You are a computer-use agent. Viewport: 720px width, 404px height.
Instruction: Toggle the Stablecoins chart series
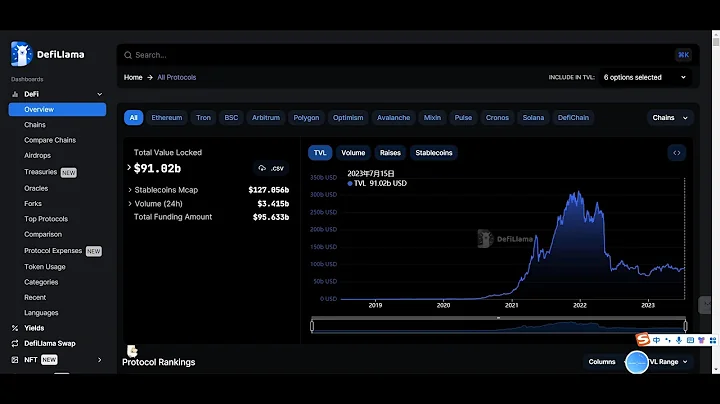[434, 153]
